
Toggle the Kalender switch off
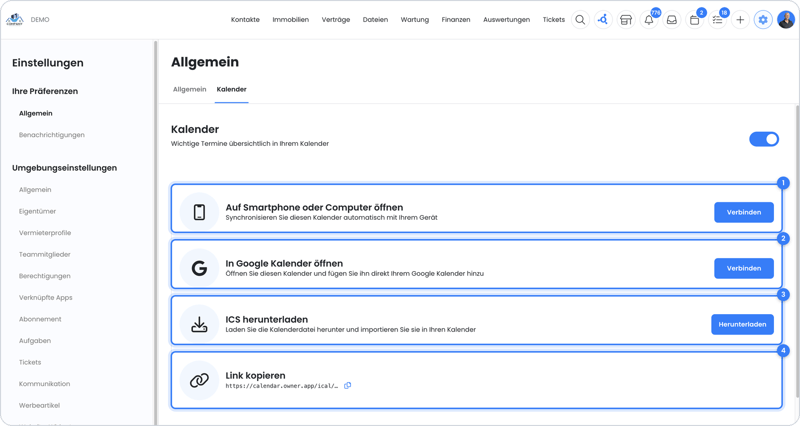click(x=764, y=139)
